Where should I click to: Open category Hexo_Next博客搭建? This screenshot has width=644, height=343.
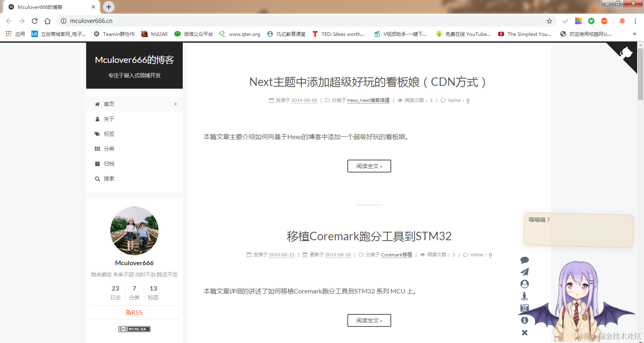[x=368, y=100]
